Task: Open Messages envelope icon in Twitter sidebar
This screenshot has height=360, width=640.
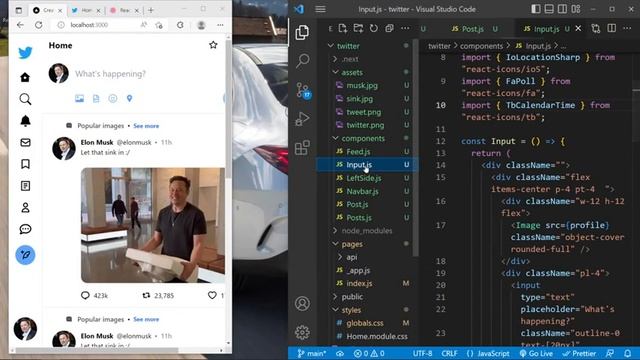Action: coord(25,142)
